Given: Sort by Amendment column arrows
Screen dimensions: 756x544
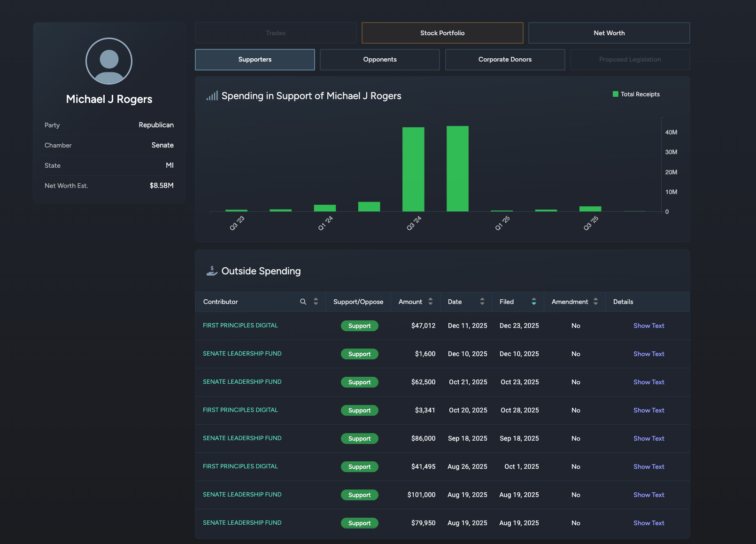Looking at the screenshot, I should (595, 302).
